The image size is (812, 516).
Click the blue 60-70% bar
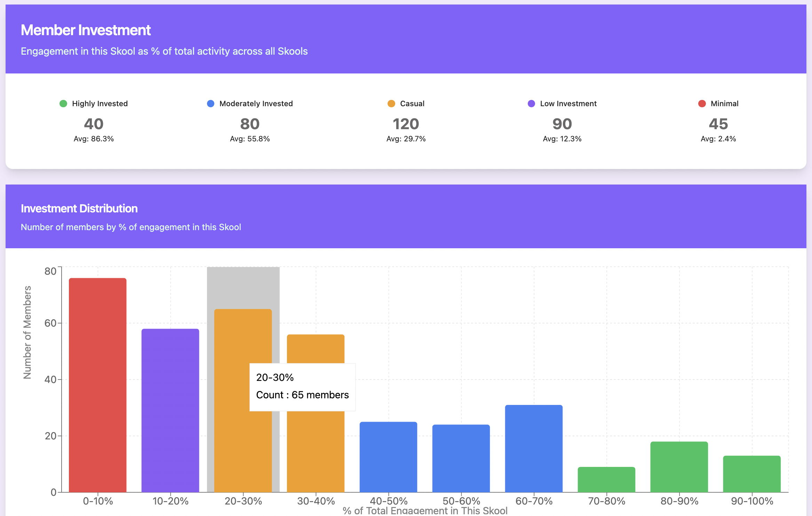point(534,448)
